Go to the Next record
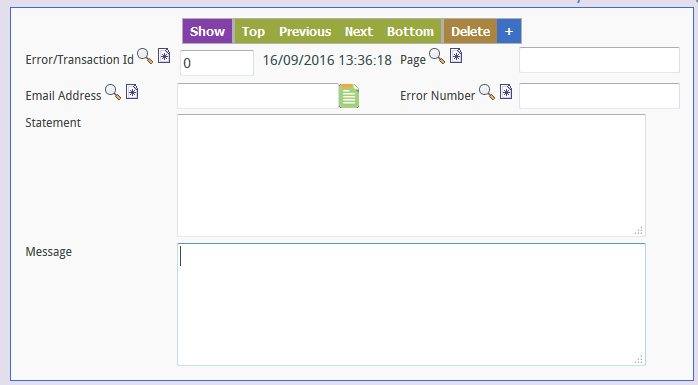The image size is (698, 385). tap(359, 32)
